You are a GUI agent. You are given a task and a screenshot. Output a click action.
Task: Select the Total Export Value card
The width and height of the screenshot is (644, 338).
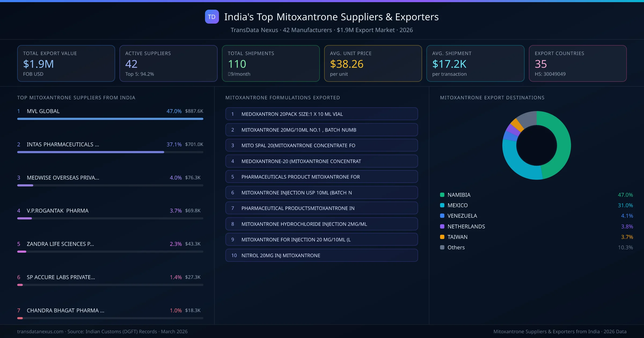tap(66, 63)
